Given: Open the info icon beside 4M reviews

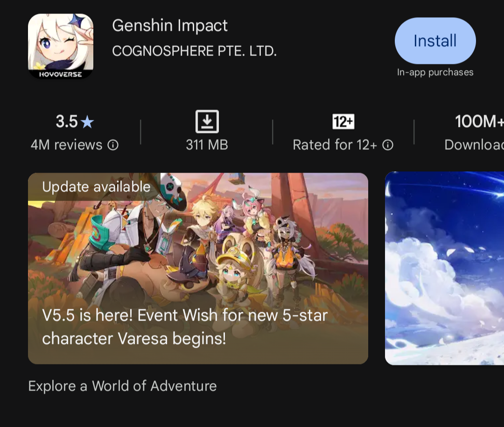Looking at the screenshot, I should click(x=113, y=145).
